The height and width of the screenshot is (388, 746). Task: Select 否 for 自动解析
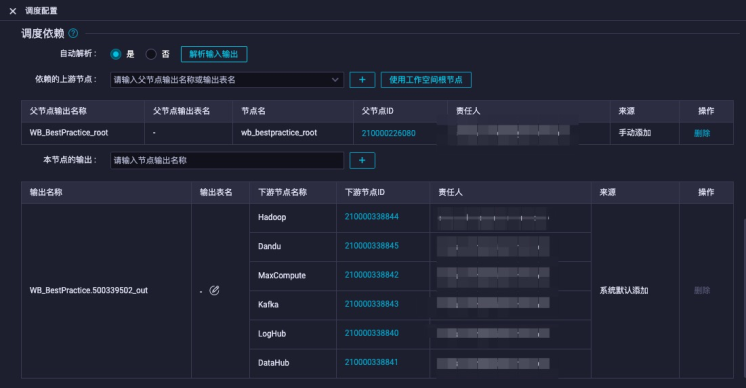[x=151, y=54]
